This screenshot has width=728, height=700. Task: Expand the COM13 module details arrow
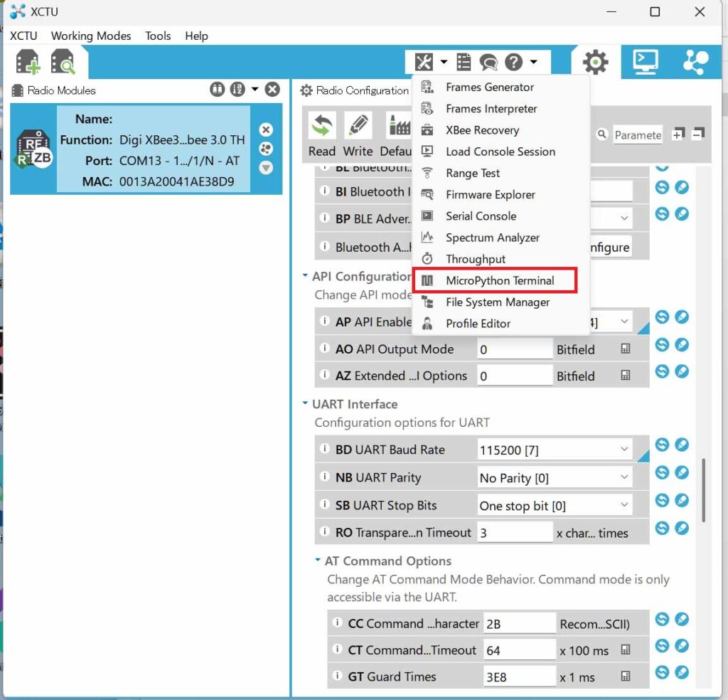(x=266, y=168)
